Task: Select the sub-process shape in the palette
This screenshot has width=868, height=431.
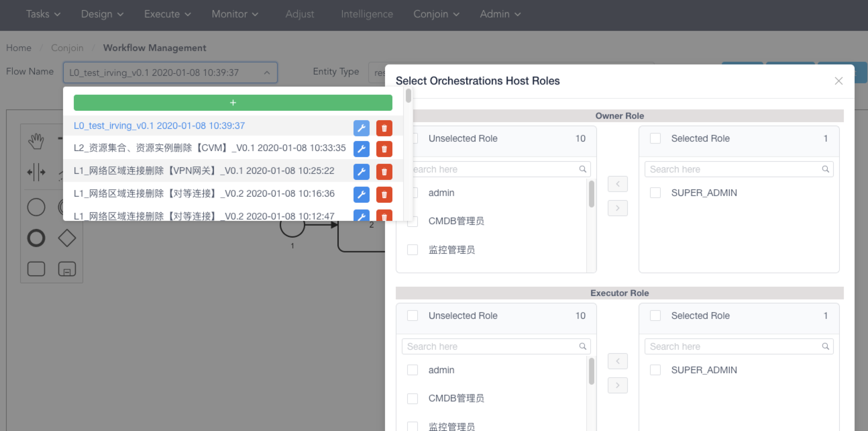Action: pyautogui.click(x=67, y=269)
